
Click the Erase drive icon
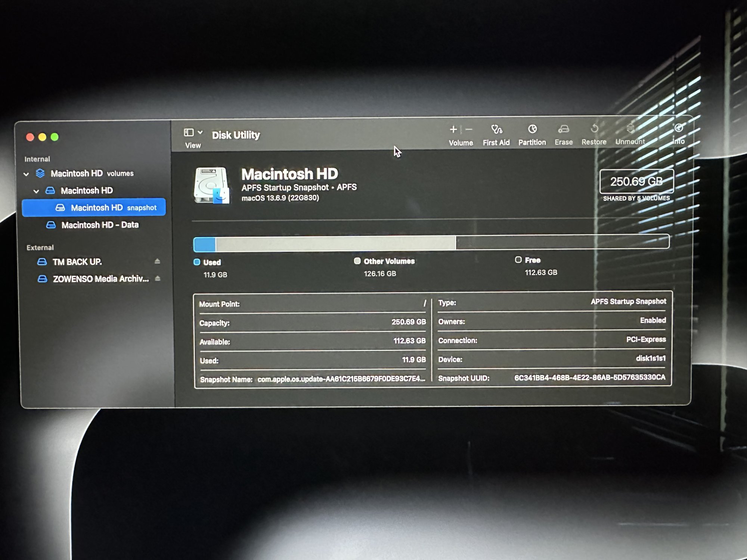(x=563, y=129)
